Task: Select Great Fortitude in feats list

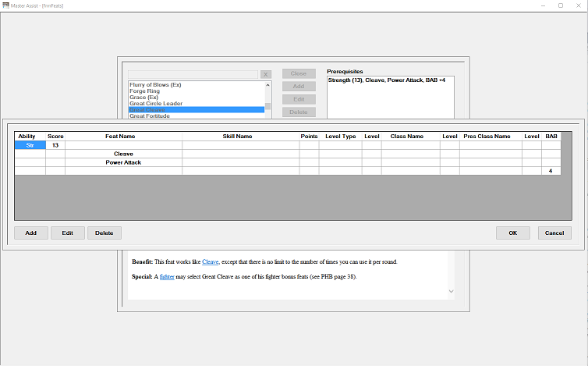Action: [196, 116]
